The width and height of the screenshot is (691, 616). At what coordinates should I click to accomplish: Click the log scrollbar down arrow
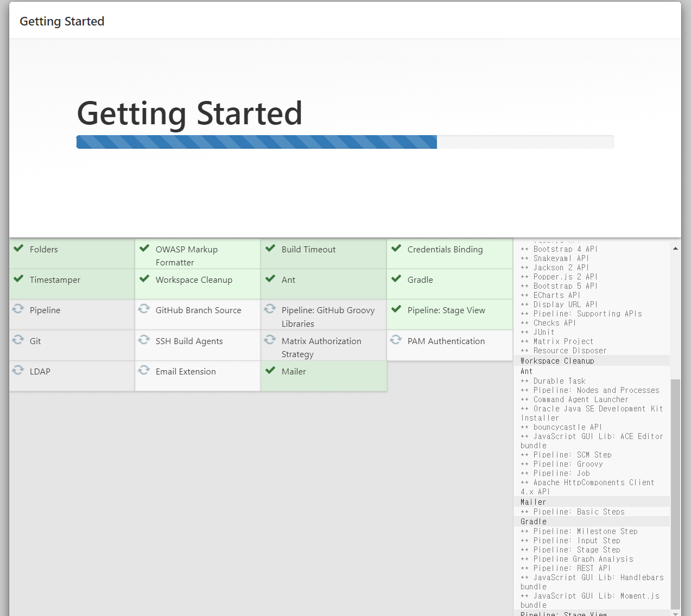675,613
